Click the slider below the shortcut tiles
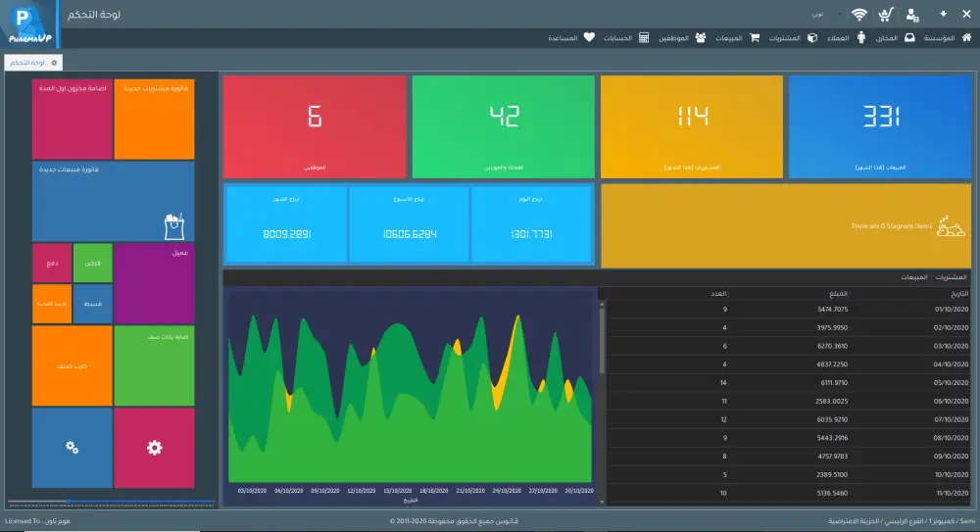 (112, 502)
